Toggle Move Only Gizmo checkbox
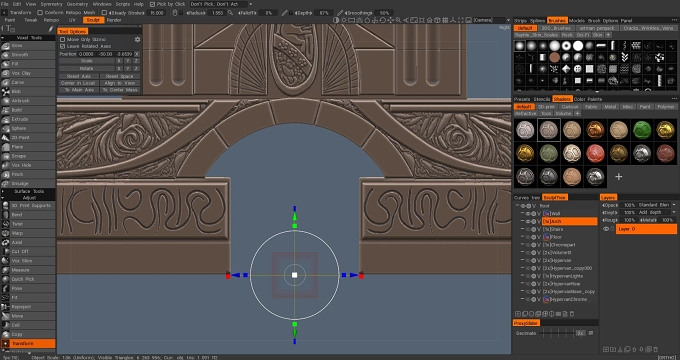This screenshot has width=680, height=360. pos(62,39)
